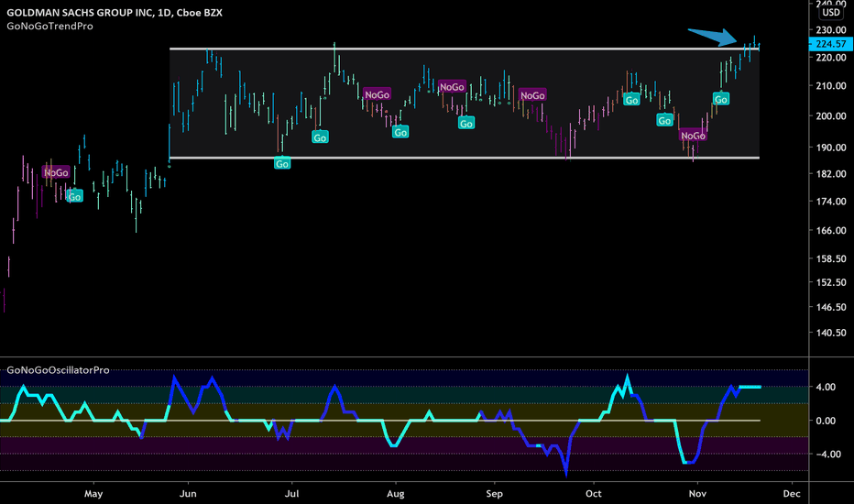
Task: Click the 210.00 price axis label
Action: click(830, 85)
